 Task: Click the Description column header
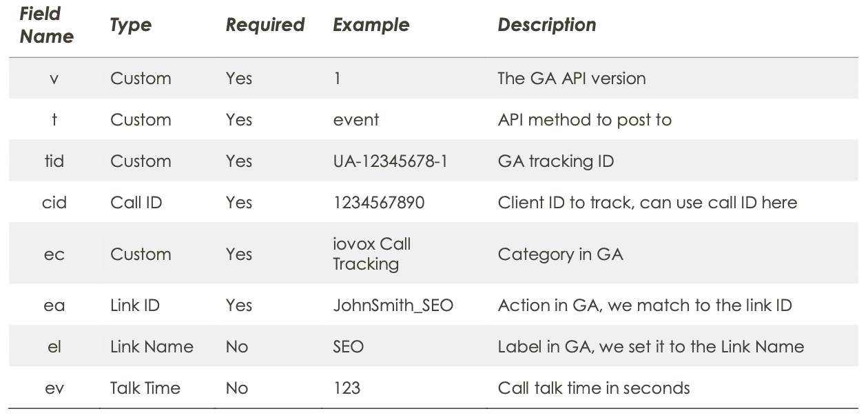pyautogui.click(x=546, y=26)
